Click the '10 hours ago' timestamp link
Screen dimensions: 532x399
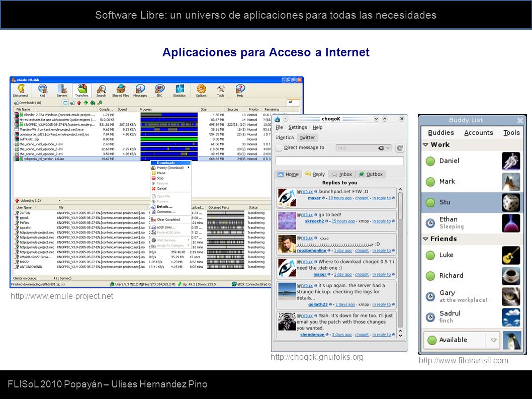(x=339, y=198)
